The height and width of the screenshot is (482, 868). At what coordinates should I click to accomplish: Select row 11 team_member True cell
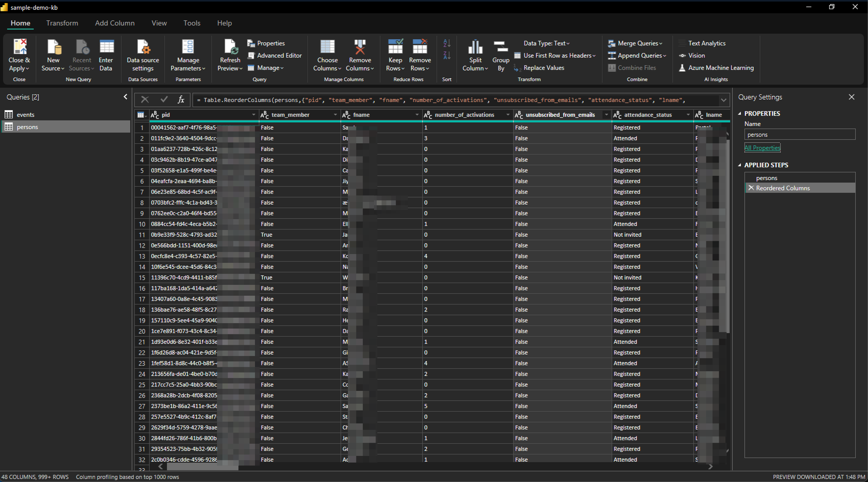click(x=300, y=235)
